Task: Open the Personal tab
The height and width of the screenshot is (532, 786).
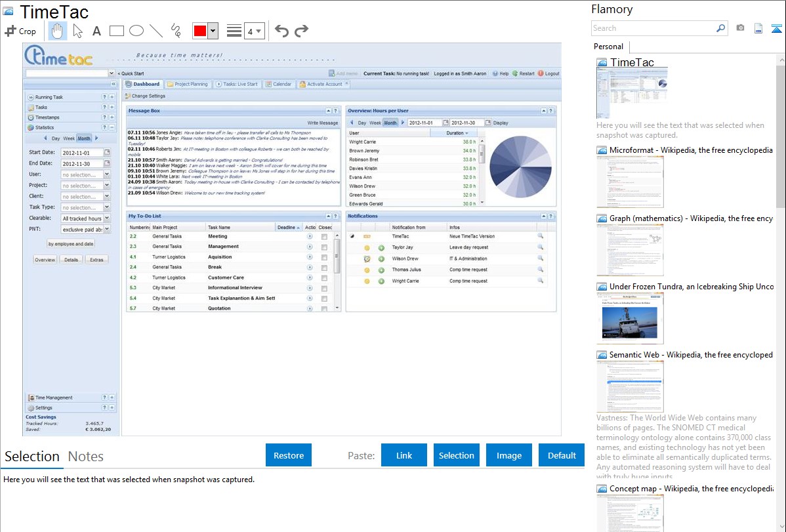Action: click(x=608, y=47)
